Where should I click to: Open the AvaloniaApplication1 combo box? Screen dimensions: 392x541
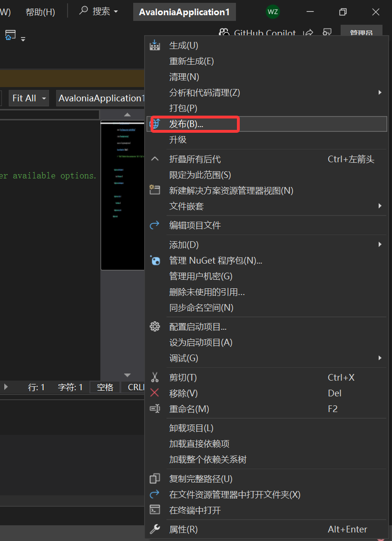[x=100, y=98]
